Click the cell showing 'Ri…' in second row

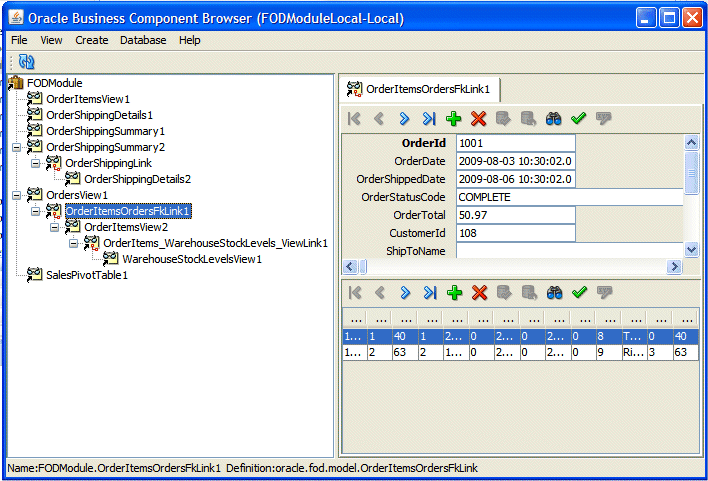(x=633, y=352)
